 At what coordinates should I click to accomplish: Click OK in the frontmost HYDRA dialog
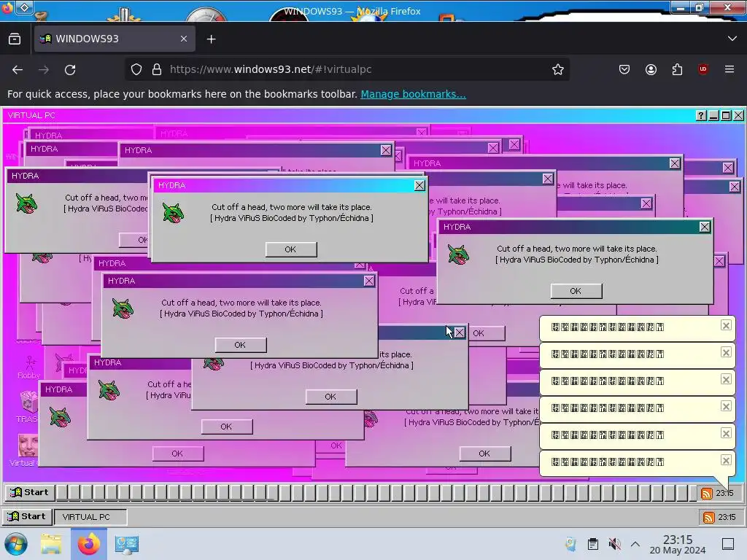290,249
